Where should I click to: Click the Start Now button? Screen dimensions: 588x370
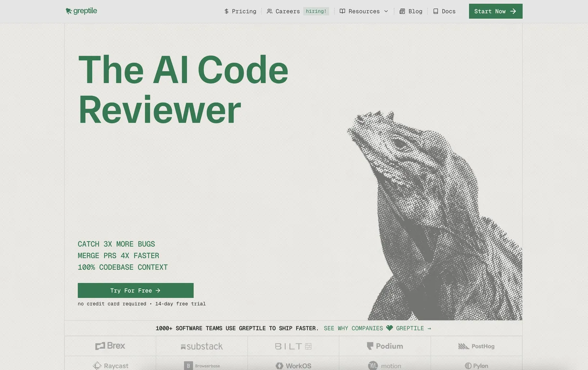(x=496, y=11)
